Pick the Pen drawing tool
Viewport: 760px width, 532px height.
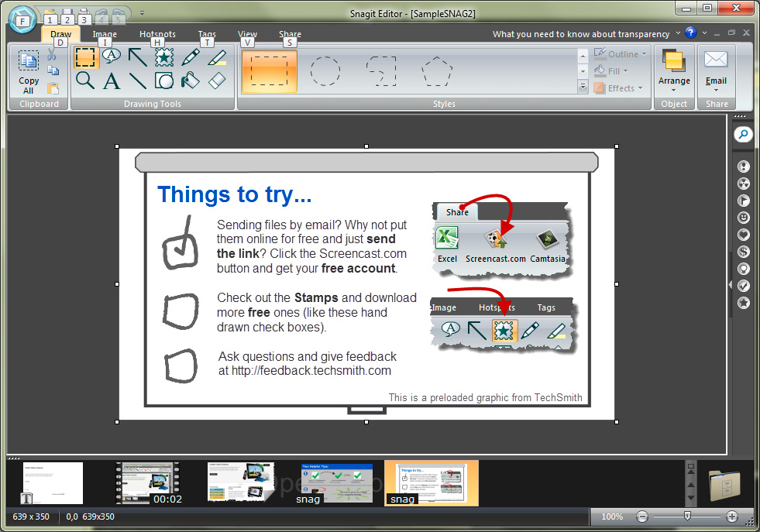tap(191, 57)
